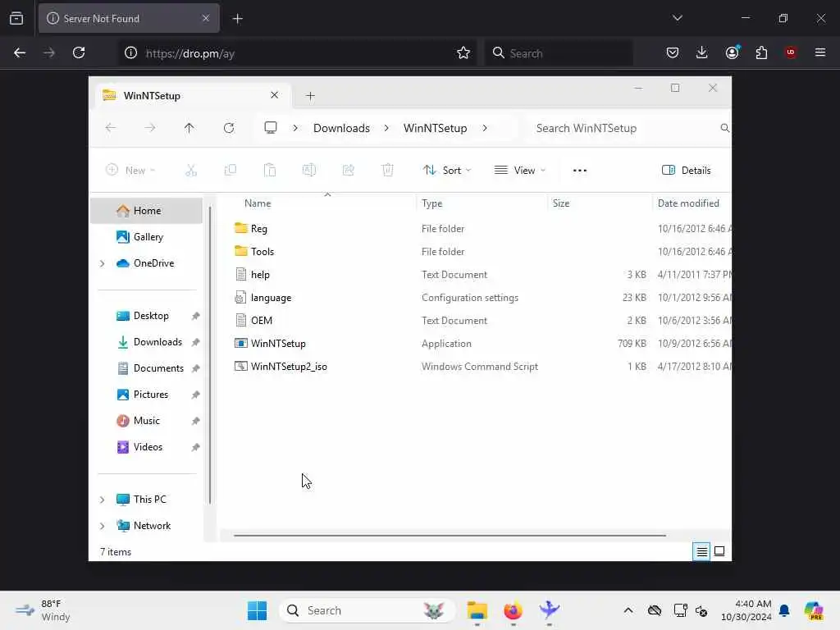Go back in File Explorer history
This screenshot has height=630, width=840.
tap(111, 128)
